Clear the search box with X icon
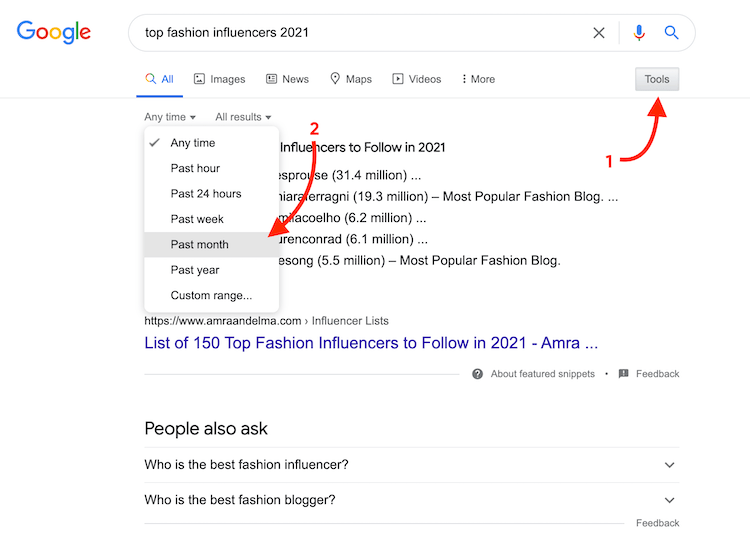 (x=598, y=33)
